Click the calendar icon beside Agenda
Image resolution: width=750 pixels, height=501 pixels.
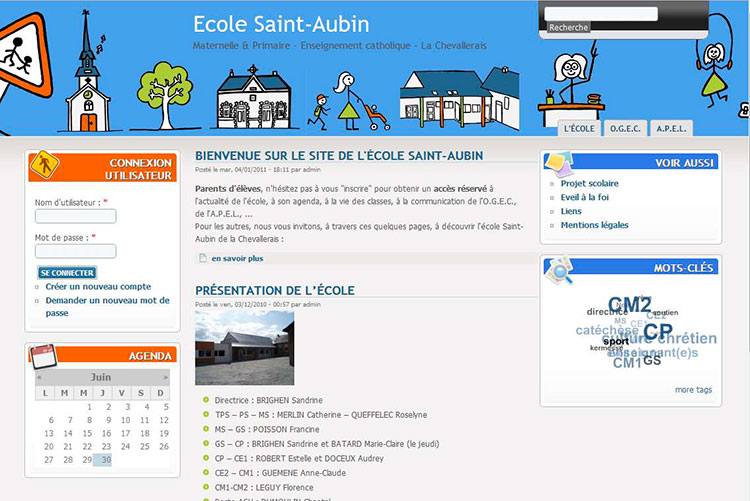(x=43, y=355)
